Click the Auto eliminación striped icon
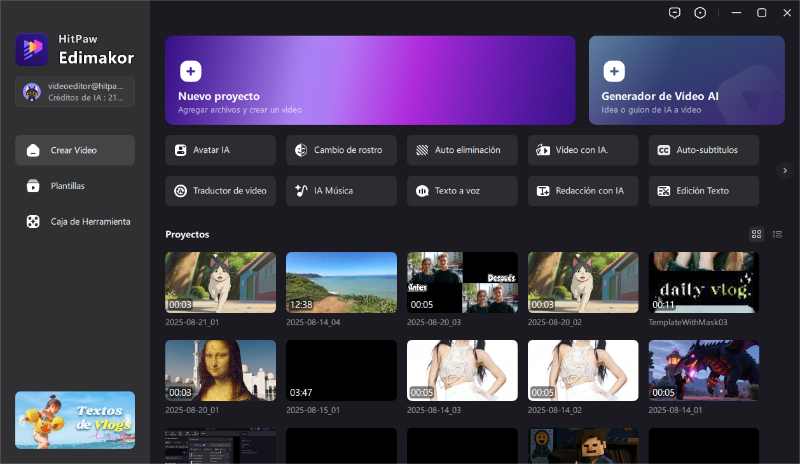The width and height of the screenshot is (800, 464). coord(422,150)
